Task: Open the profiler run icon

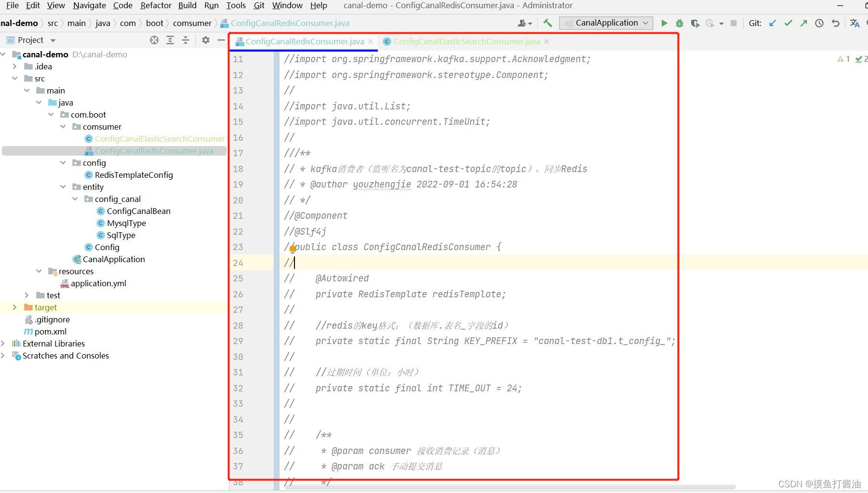Action: coord(710,23)
